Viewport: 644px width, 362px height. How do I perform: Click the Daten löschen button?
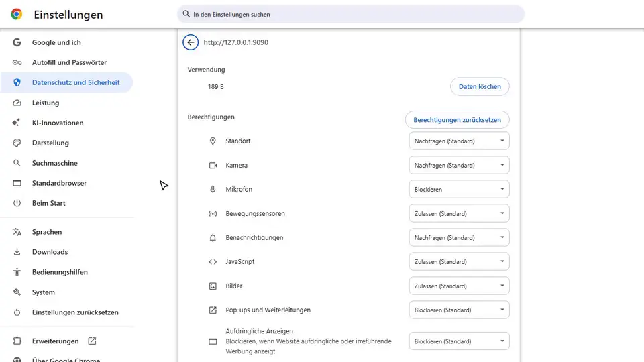[480, 86]
